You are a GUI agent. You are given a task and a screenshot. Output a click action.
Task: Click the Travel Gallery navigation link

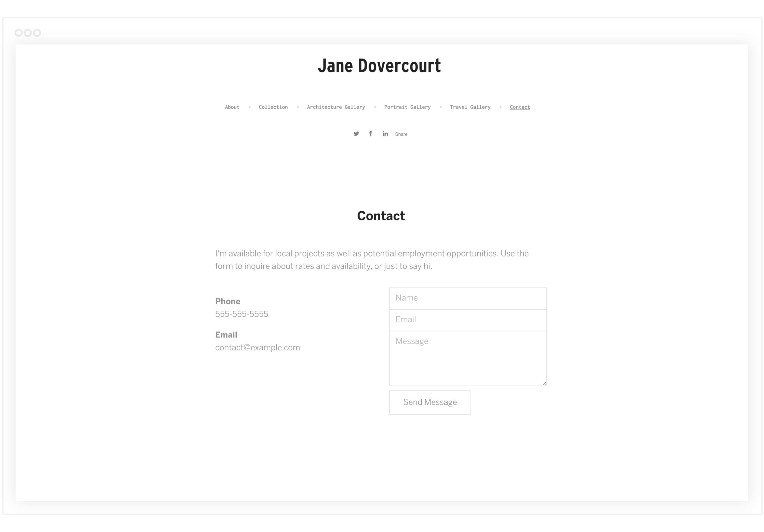tap(470, 107)
